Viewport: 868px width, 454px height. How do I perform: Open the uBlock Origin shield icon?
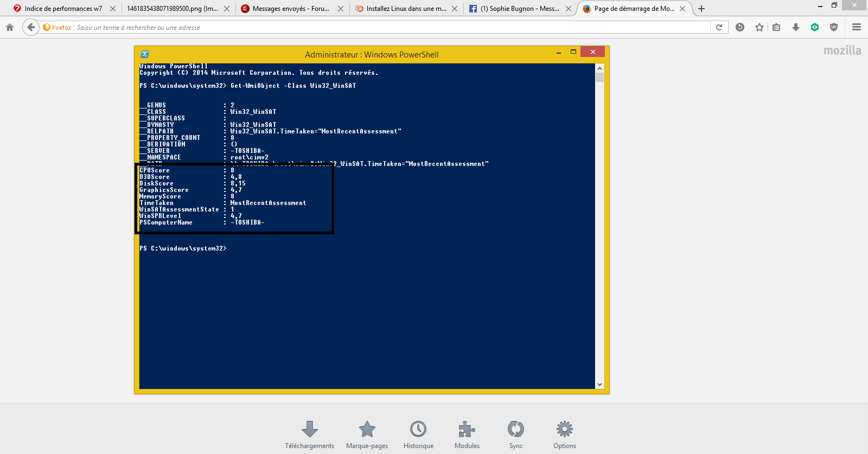pos(834,27)
